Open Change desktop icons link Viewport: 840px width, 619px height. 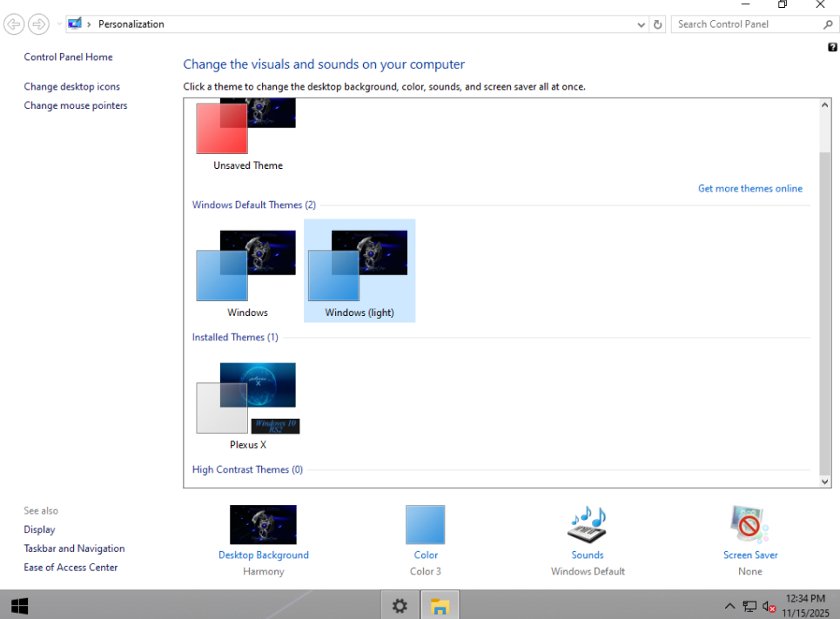[71, 87]
